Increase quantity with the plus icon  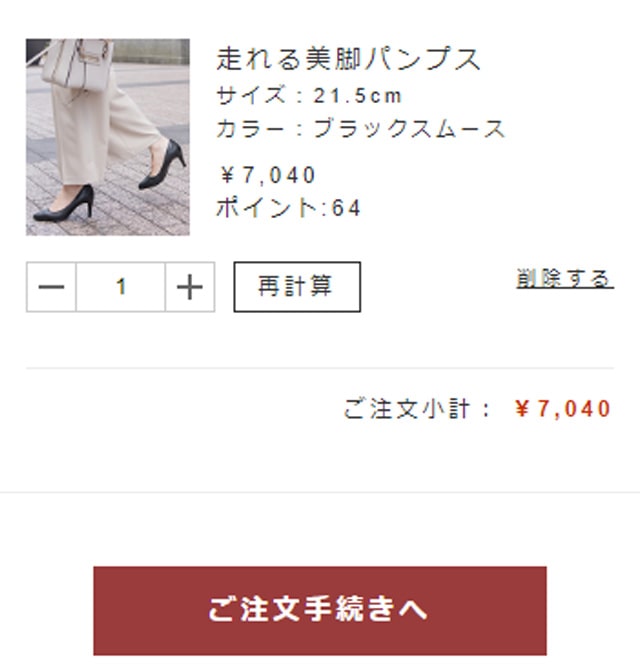click(x=190, y=287)
